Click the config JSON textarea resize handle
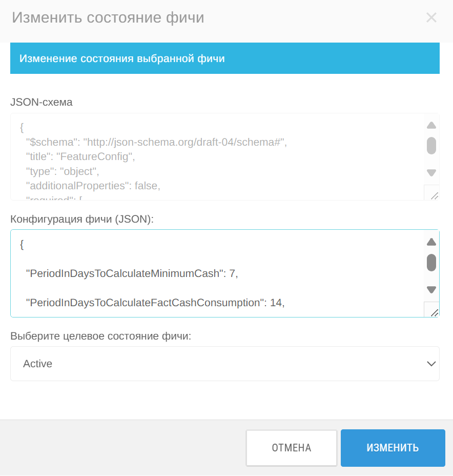Screen dimensions: 453x476 click(x=434, y=312)
